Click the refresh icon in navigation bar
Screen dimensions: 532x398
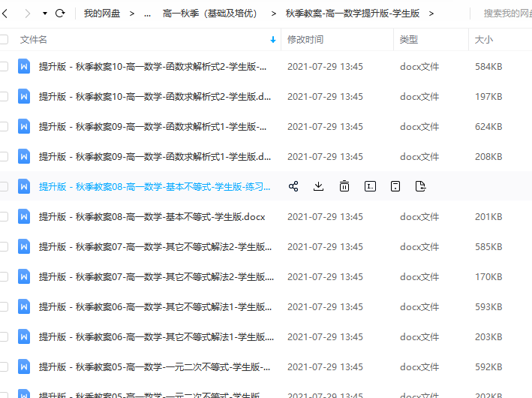click(x=60, y=14)
